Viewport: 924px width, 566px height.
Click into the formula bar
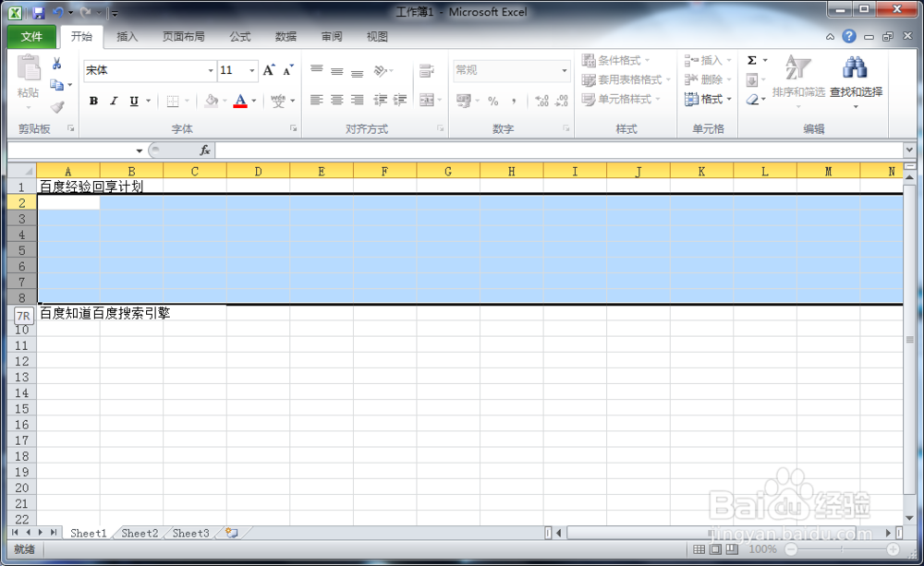pyautogui.click(x=559, y=151)
